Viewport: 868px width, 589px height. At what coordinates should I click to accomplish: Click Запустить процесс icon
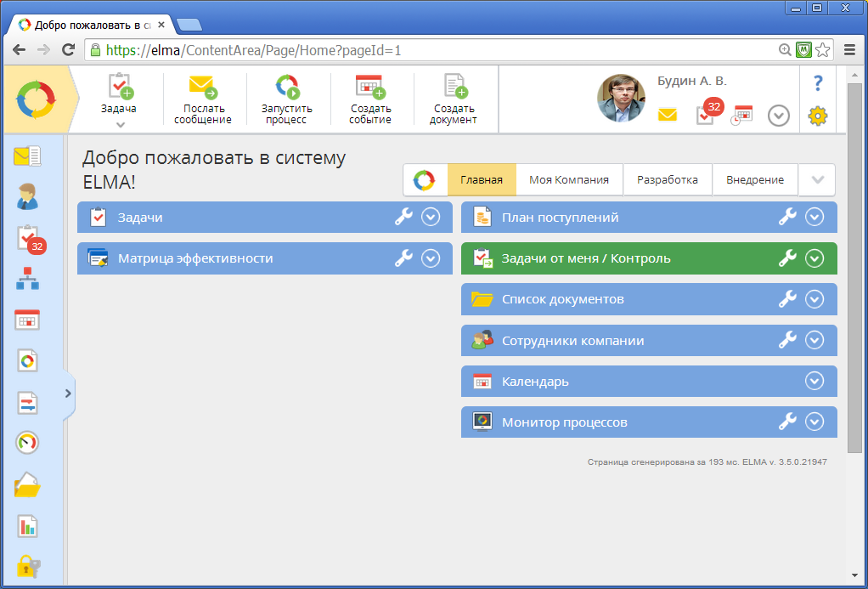point(287,87)
